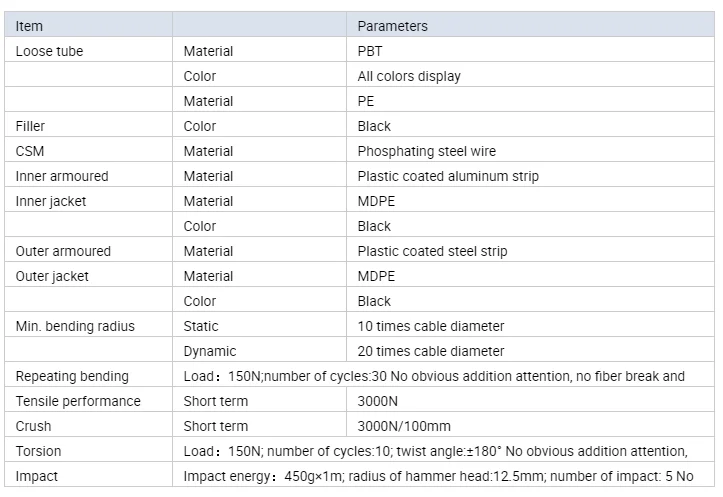Select the All colors display cell

pos(409,76)
